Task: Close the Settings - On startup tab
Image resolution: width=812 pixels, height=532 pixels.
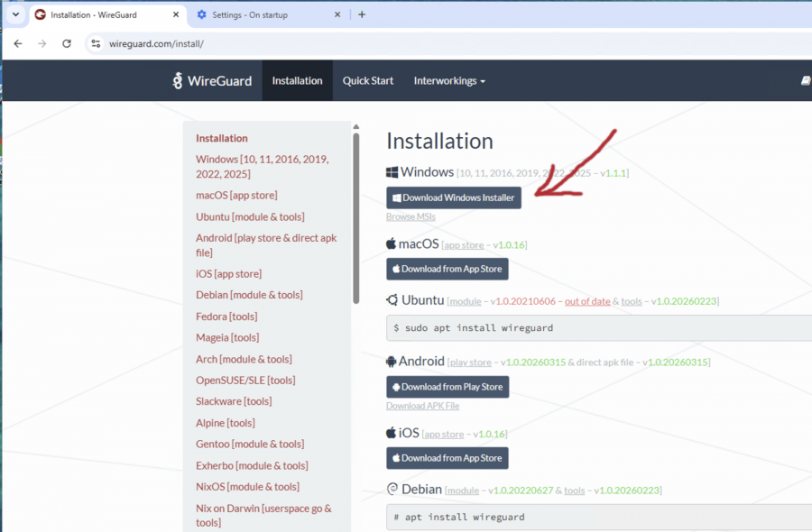Action: pos(337,14)
